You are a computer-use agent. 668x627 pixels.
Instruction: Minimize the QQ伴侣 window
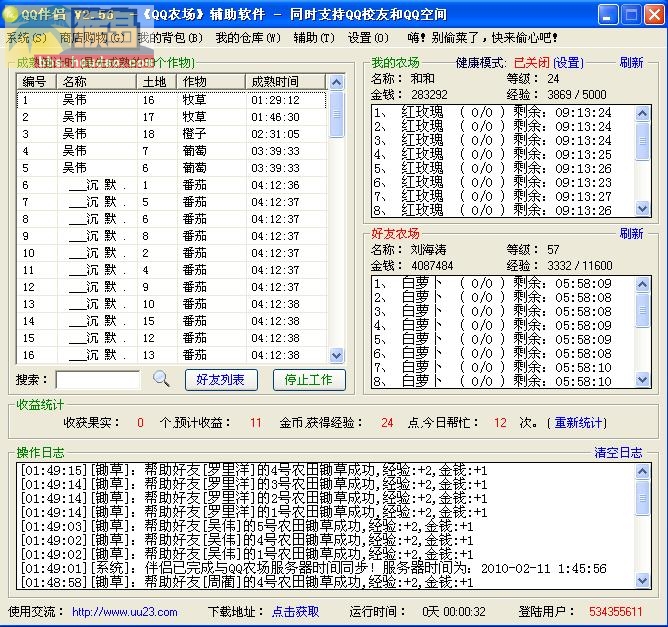[608, 15]
